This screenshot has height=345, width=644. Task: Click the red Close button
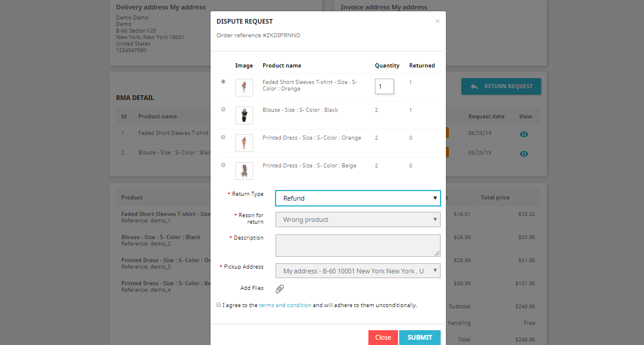click(x=383, y=337)
